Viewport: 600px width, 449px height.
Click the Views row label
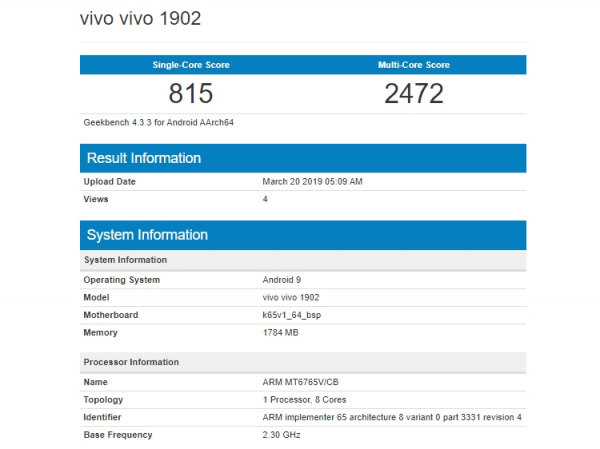point(98,199)
